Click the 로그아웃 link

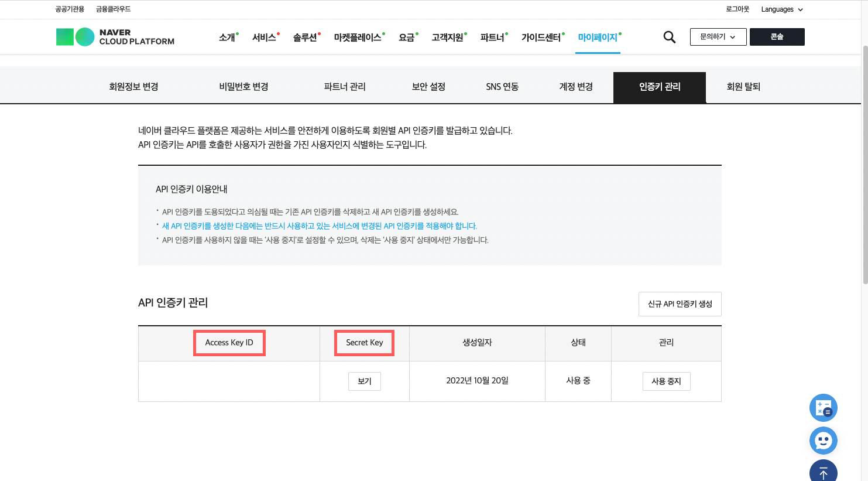[x=737, y=9]
